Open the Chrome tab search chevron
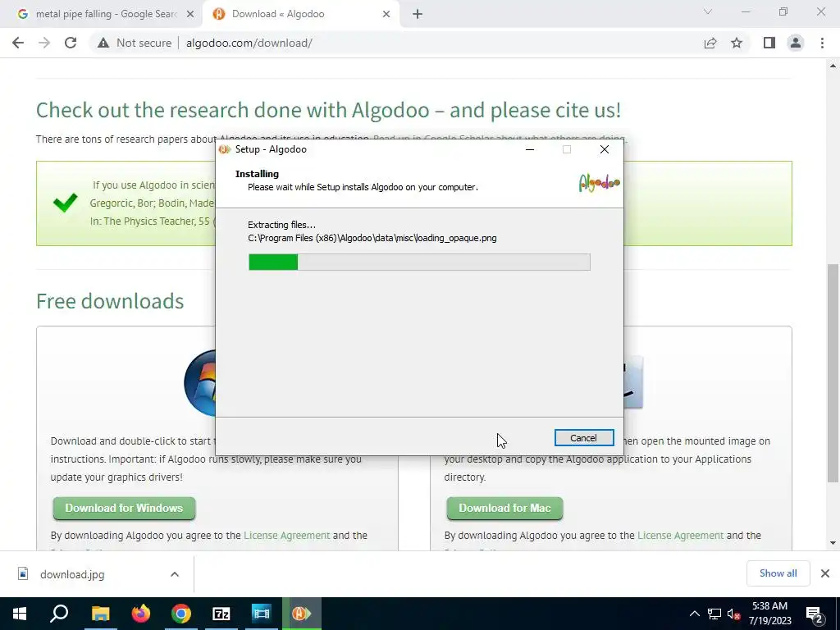The height and width of the screenshot is (630, 840). pos(708,11)
